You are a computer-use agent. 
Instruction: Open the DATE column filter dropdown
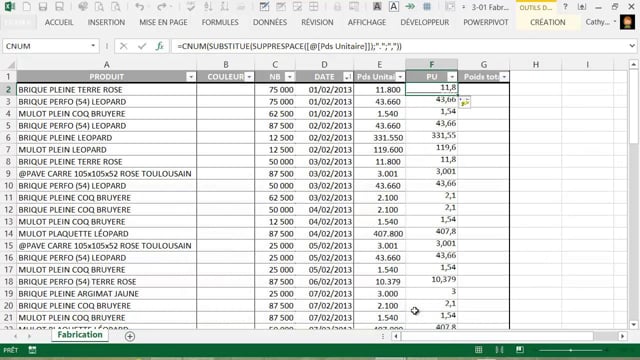coord(347,77)
